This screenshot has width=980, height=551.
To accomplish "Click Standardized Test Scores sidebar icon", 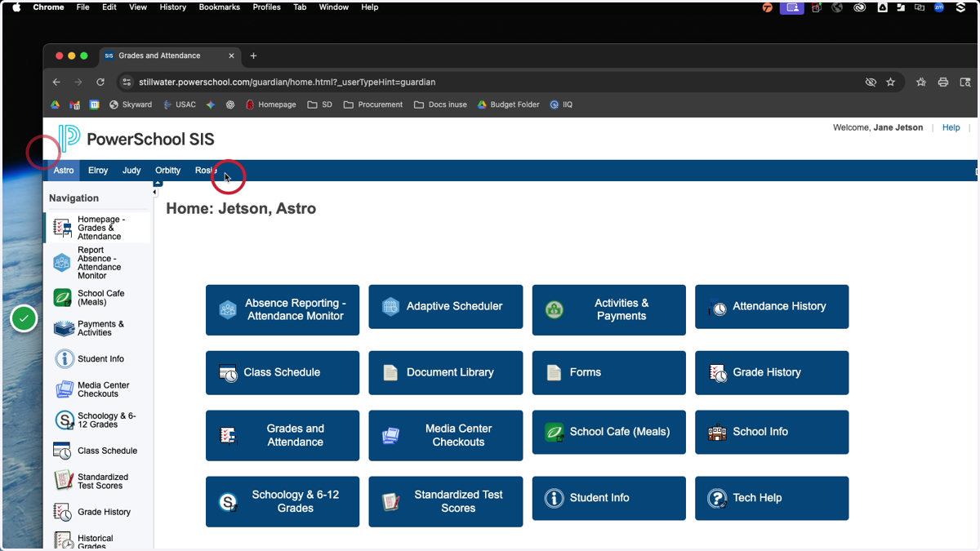I will tap(63, 481).
